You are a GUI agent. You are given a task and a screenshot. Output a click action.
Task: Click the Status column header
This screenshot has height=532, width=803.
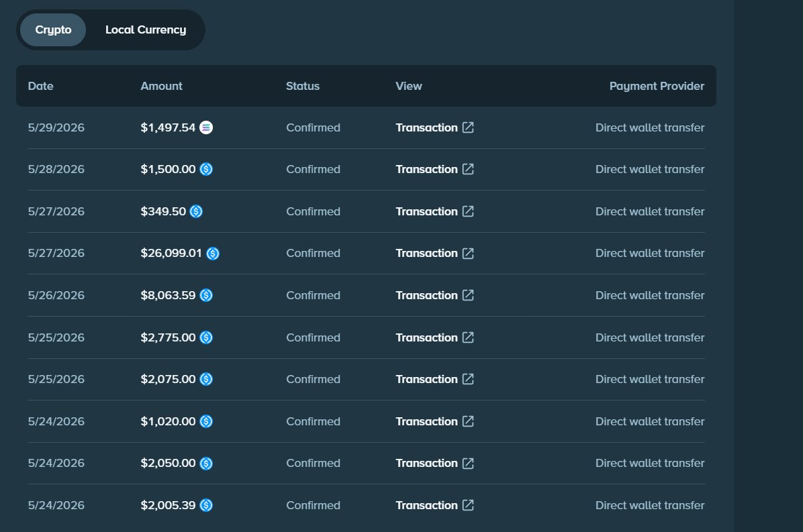[303, 86]
